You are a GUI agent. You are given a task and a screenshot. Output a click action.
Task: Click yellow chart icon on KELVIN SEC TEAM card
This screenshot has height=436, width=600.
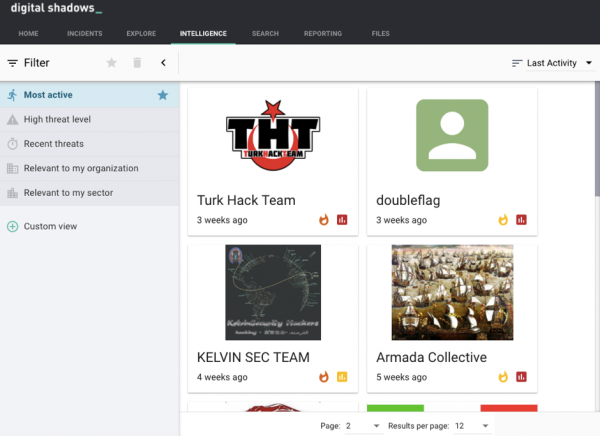[342, 377]
